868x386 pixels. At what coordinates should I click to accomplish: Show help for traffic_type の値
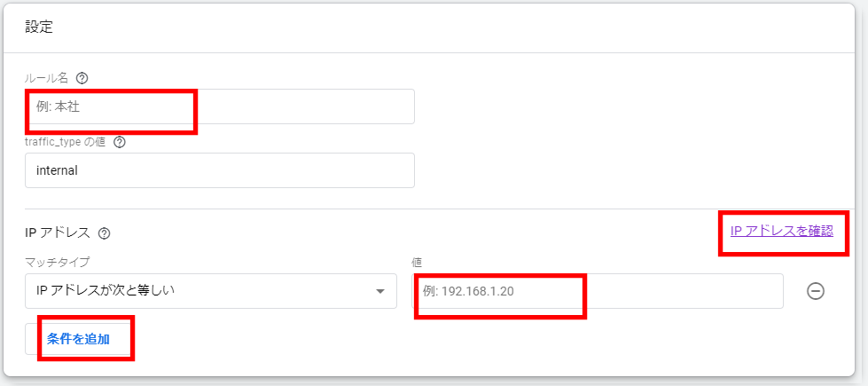click(x=120, y=142)
